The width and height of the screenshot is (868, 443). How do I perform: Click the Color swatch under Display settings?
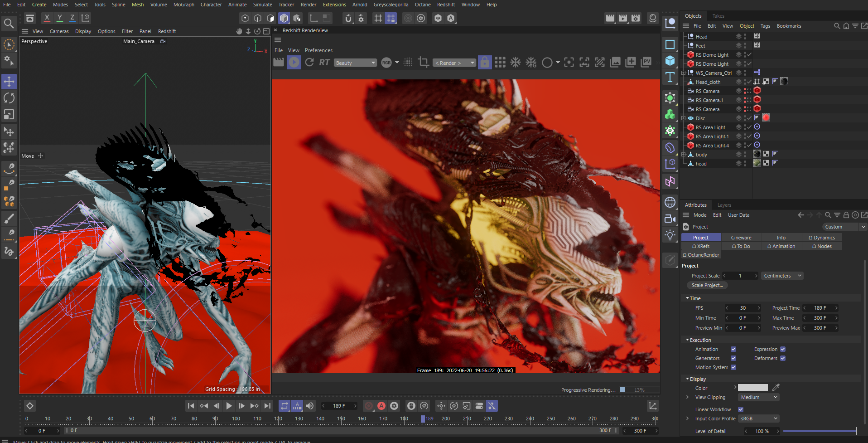[x=752, y=388]
